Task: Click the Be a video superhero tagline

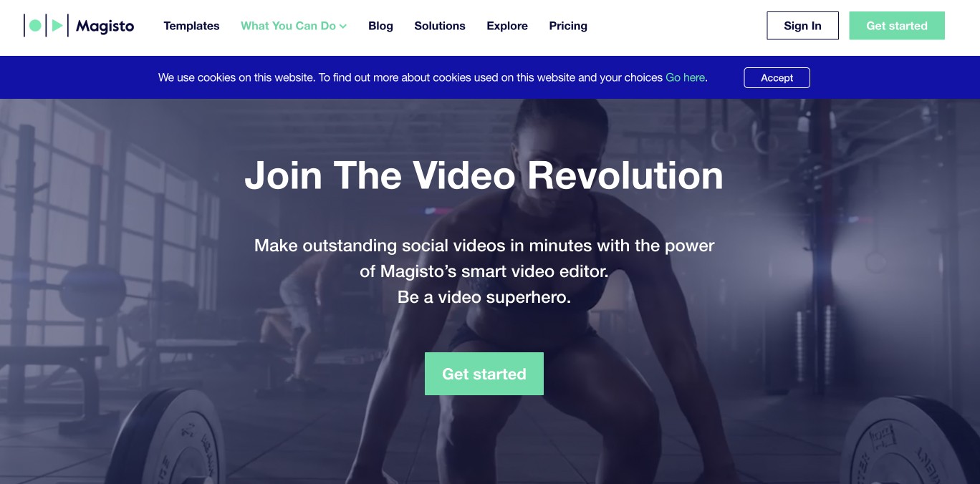Action: 484,297
